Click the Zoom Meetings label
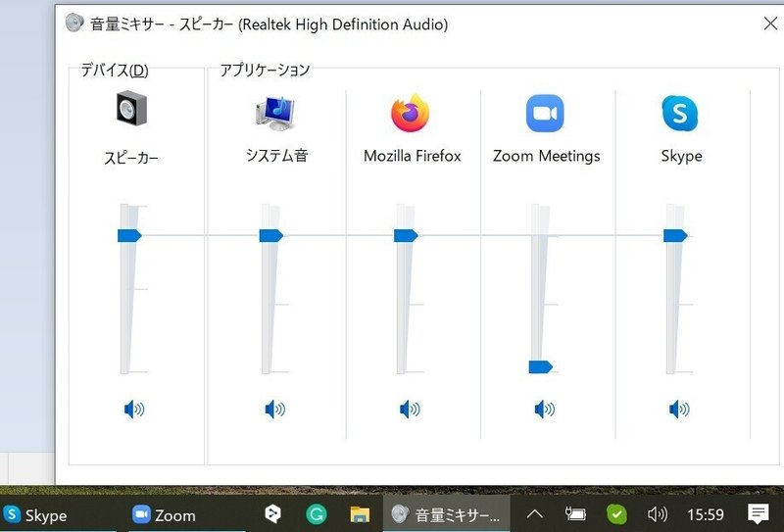This screenshot has width=784, height=532. tap(547, 156)
